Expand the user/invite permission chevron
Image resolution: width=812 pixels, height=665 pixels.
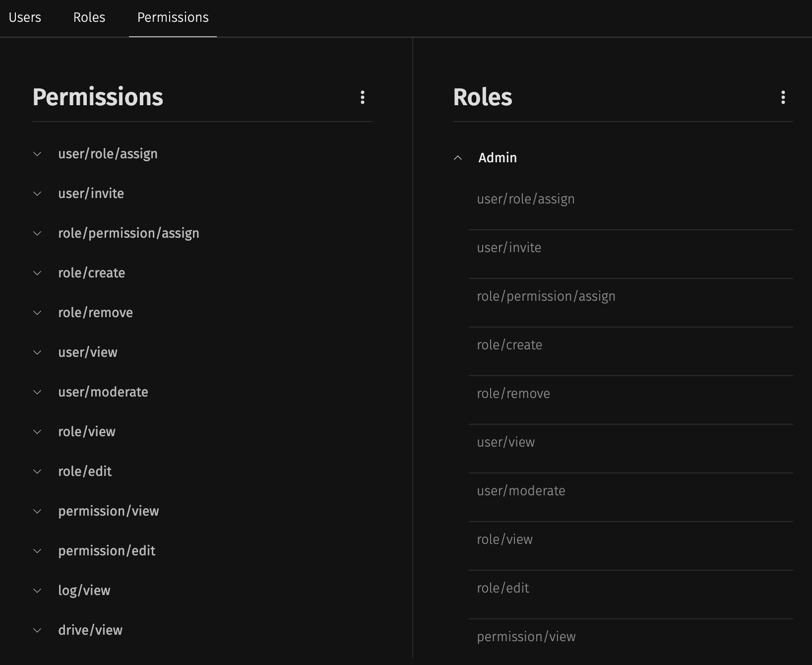[x=37, y=194]
